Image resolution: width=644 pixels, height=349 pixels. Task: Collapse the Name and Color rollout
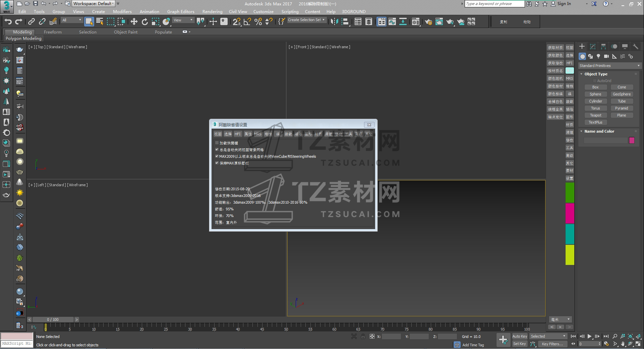click(582, 131)
